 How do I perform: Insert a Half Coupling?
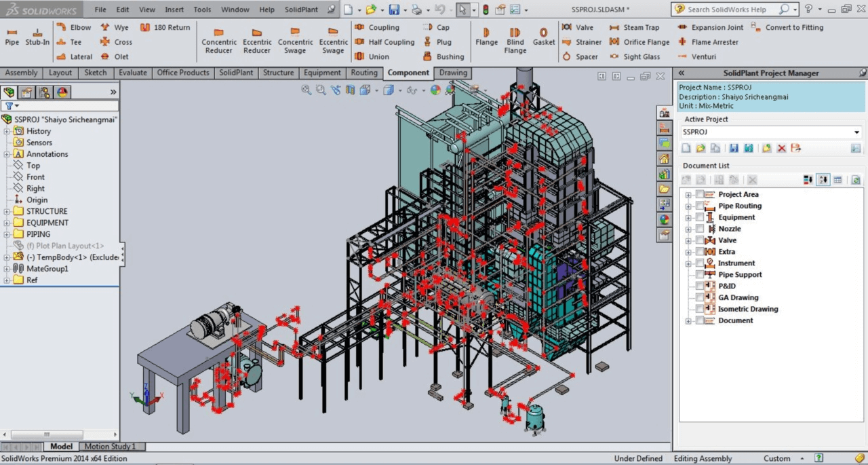click(384, 42)
